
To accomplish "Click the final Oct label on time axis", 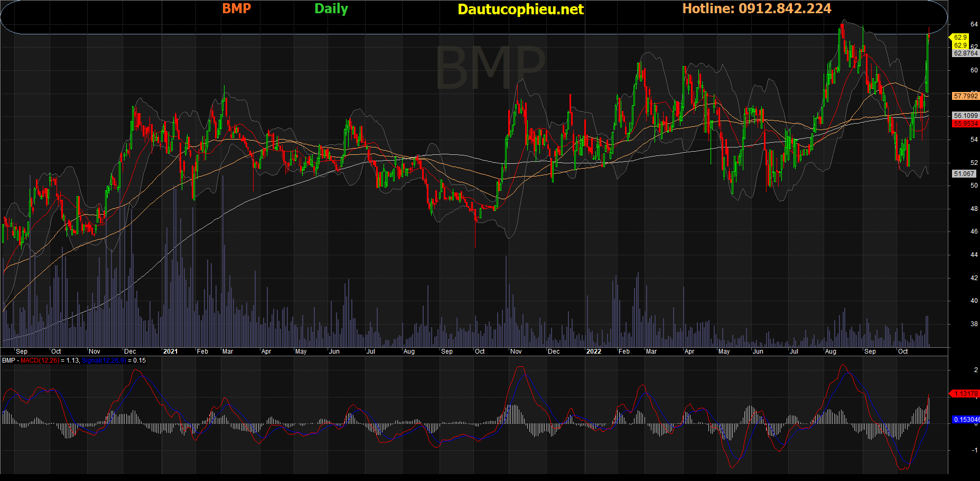I will coord(903,351).
